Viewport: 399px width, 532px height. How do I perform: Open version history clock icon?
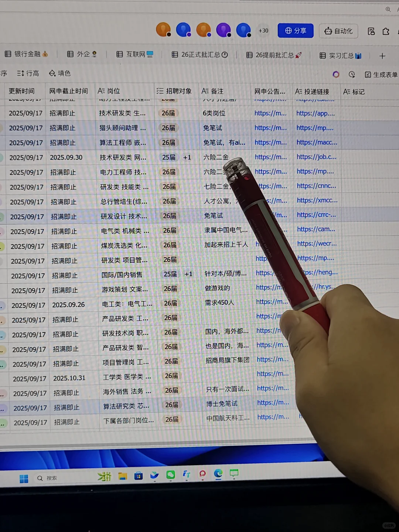(x=352, y=75)
